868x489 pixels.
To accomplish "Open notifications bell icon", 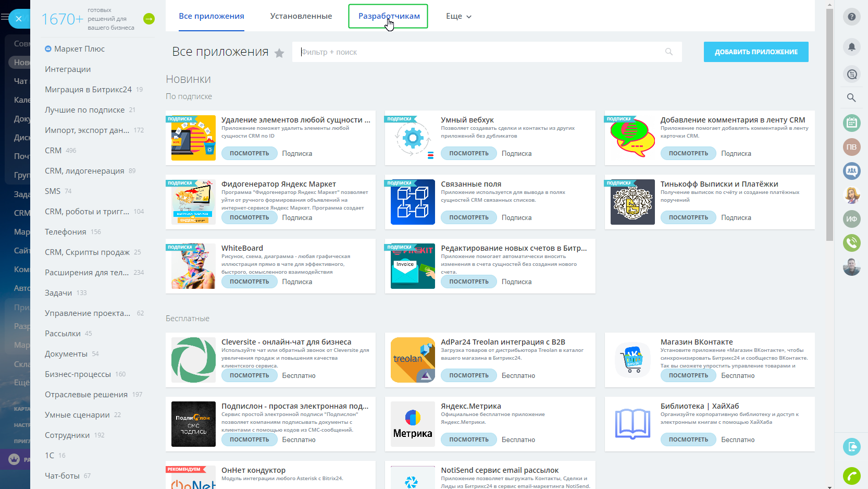I will (x=851, y=47).
